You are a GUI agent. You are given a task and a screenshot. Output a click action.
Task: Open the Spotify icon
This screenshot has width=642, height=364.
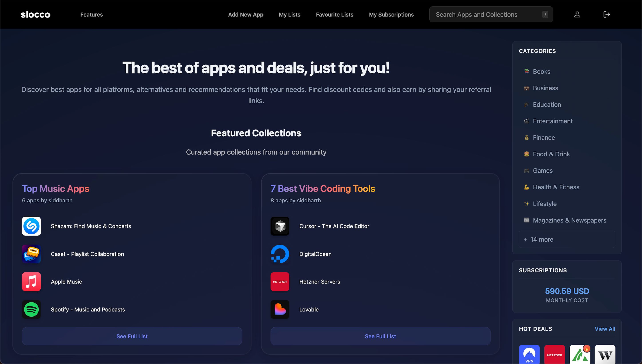(x=31, y=309)
